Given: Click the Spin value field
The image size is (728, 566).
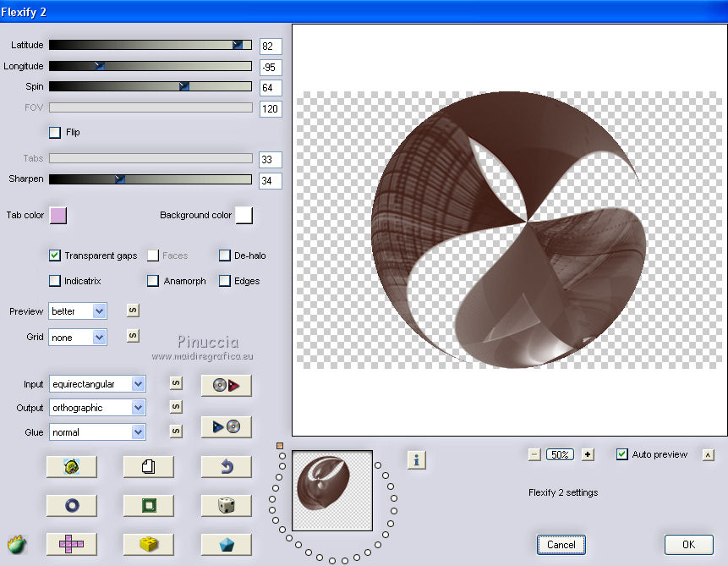Looking at the screenshot, I should point(271,88).
